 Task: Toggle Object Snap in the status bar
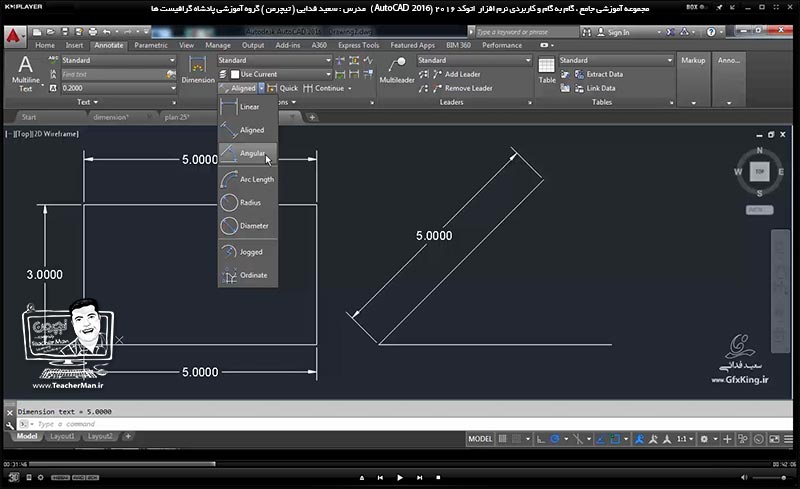pyautogui.click(x=615, y=439)
